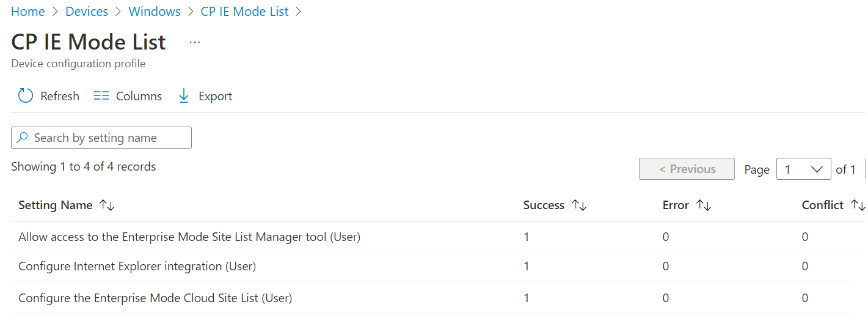Select Configure Enterprise Mode Cloud Site List row
The height and width of the screenshot is (318, 868).
point(155,298)
